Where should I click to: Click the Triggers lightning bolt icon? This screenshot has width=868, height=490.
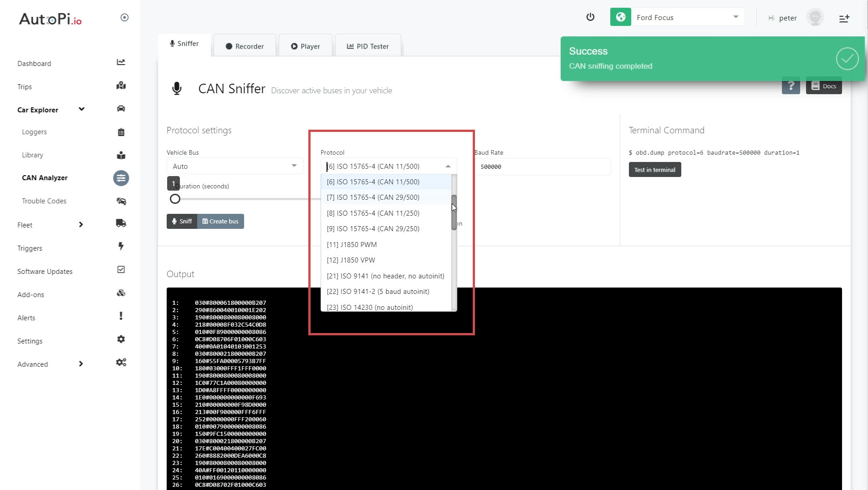pos(121,247)
